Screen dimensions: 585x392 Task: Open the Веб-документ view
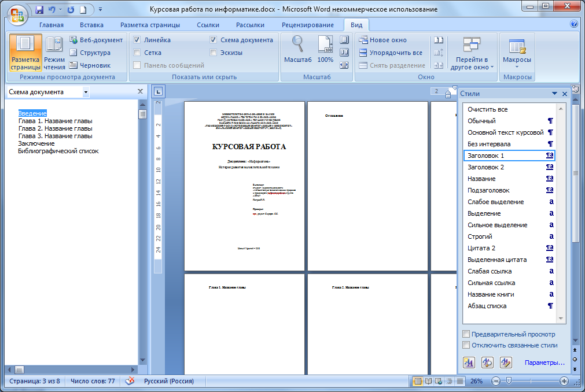pyautogui.click(x=96, y=40)
